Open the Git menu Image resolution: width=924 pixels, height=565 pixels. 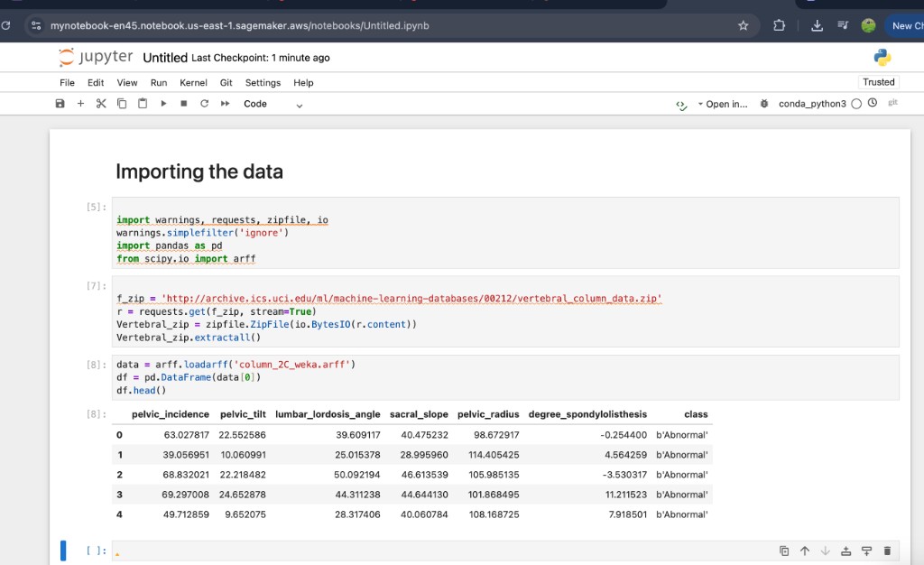[226, 82]
